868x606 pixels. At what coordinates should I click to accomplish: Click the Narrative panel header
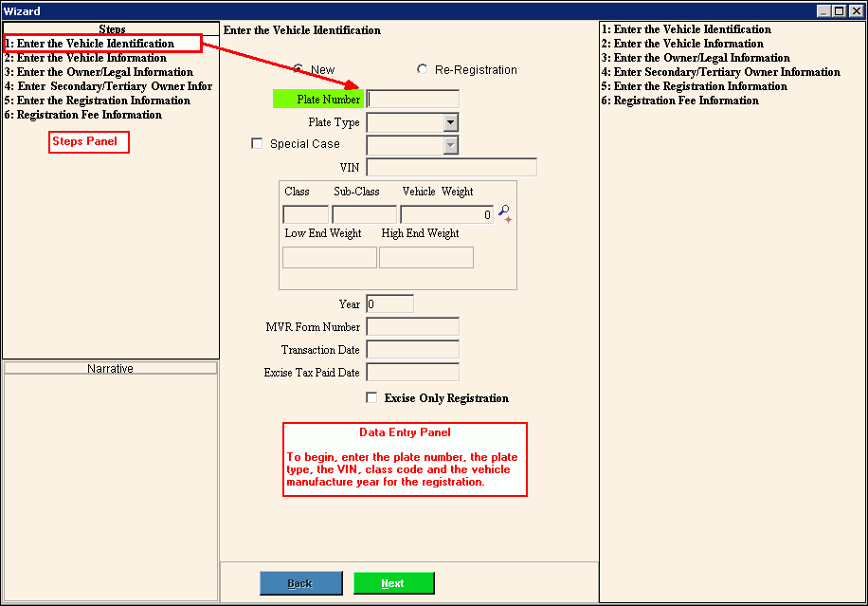point(110,368)
